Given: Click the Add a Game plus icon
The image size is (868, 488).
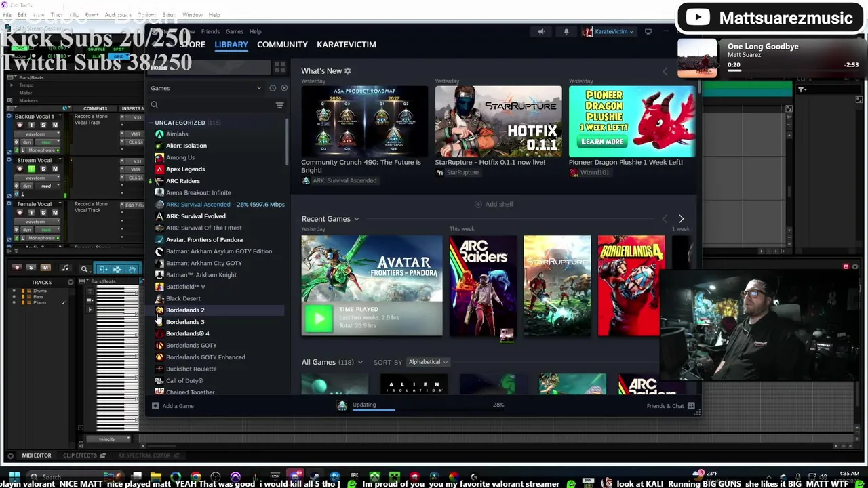Looking at the screenshot, I should [x=155, y=406].
